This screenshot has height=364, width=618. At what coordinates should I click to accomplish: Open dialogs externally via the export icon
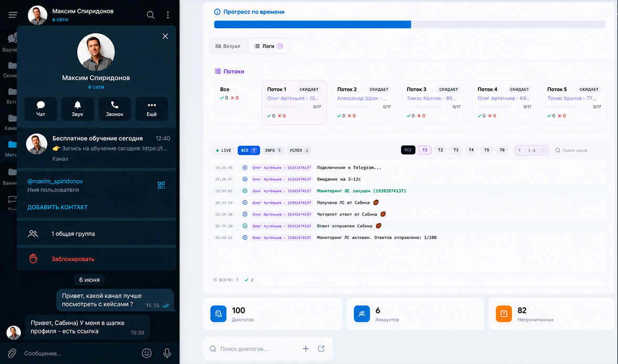pos(321,349)
